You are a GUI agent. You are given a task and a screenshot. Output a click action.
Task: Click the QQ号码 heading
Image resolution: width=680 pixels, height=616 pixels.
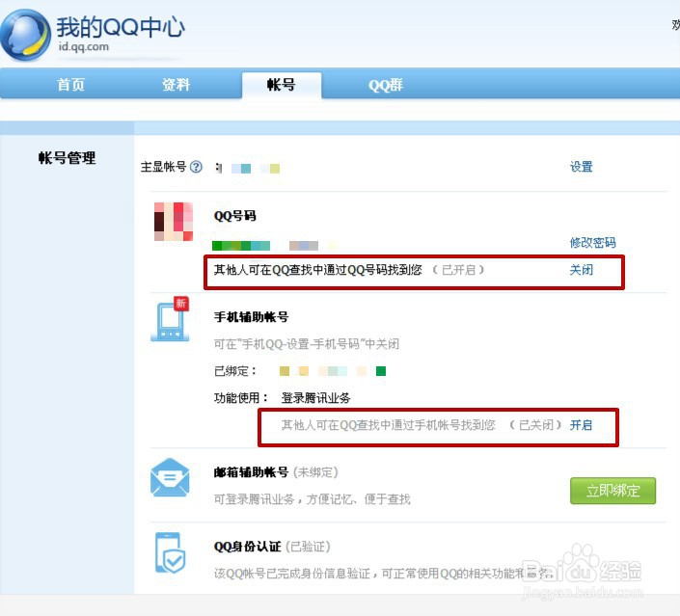[x=235, y=216]
